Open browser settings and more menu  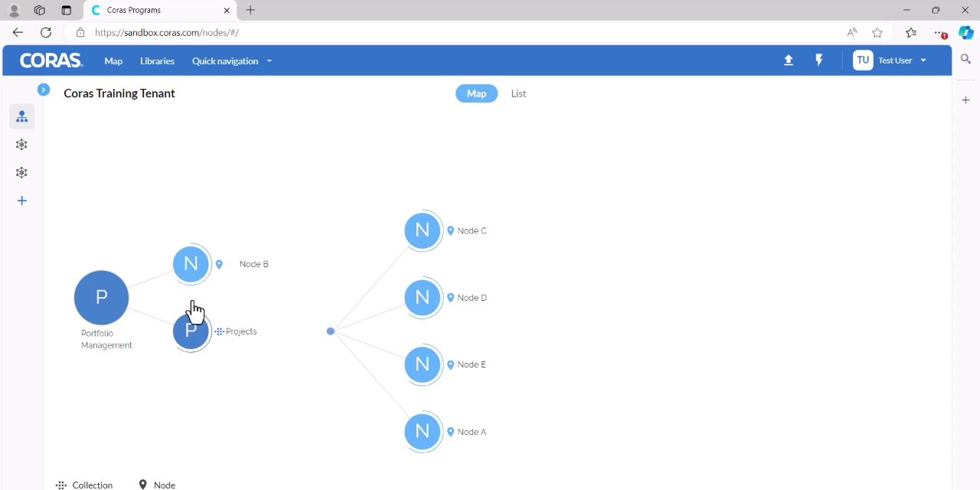940,32
